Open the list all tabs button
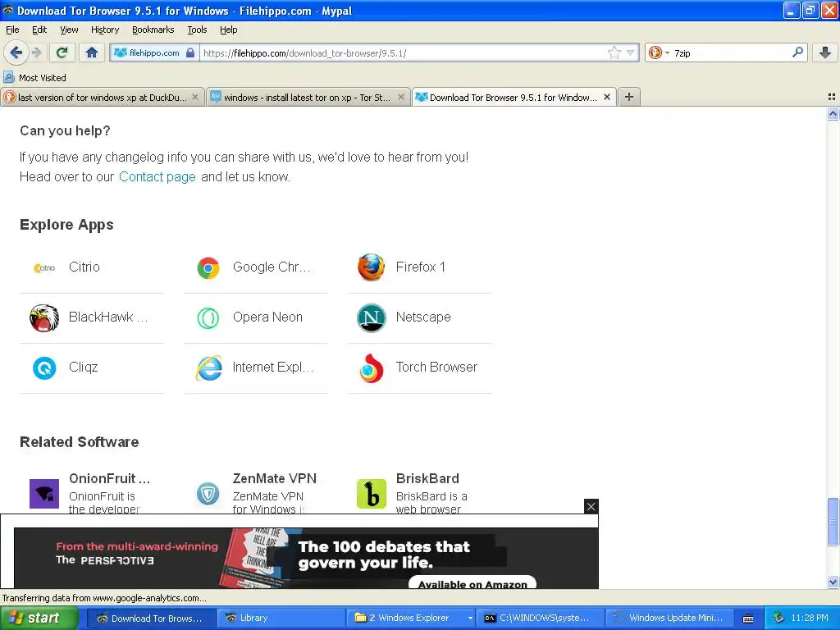The image size is (840, 630). coord(832,97)
